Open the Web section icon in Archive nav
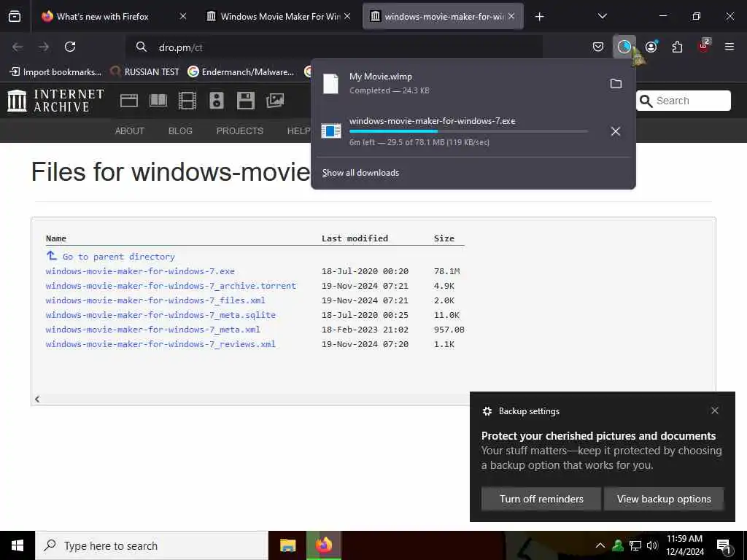Viewport: 747px width, 560px height. [x=128, y=101]
